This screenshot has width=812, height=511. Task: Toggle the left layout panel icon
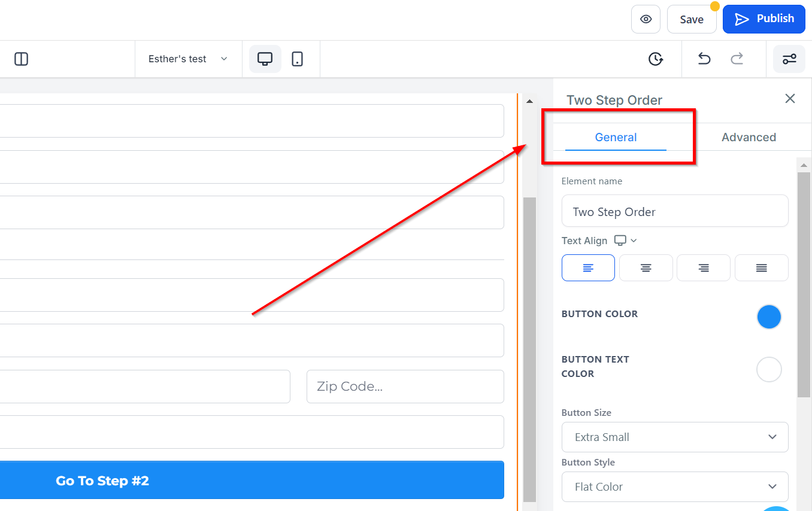(x=22, y=59)
